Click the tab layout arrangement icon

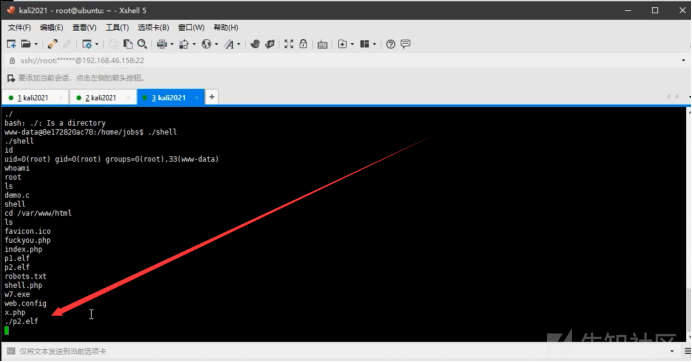tap(365, 44)
